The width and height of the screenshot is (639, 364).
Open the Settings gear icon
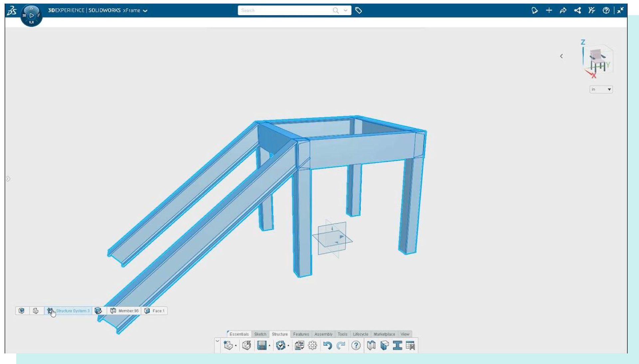pos(313,346)
